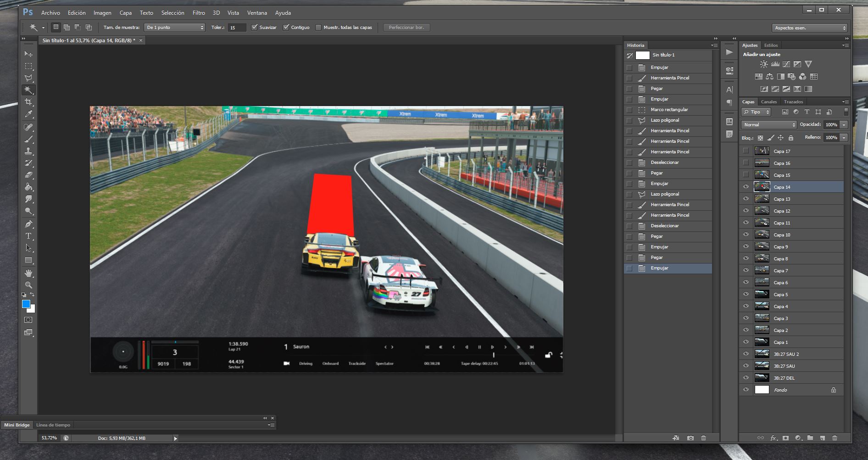Image resolution: width=868 pixels, height=460 pixels.
Task: Create new snapshot camera icon in History
Action: 690,438
